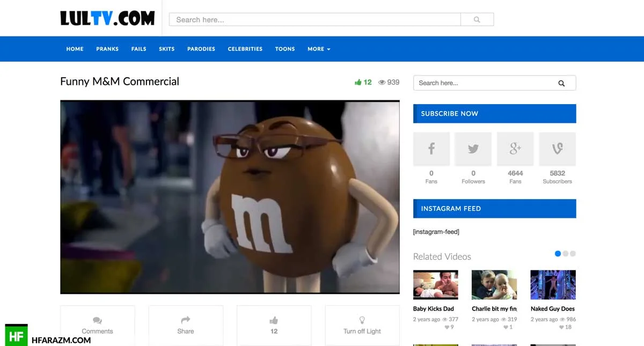Open Baby Kicks Dad video thumbnail
Viewport: 644px width, 346px height.
click(436, 284)
